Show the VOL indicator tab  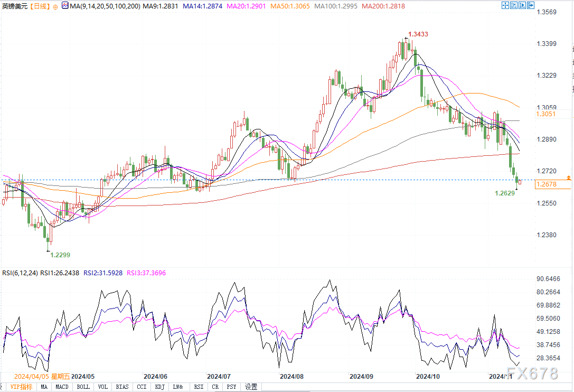(x=103, y=387)
